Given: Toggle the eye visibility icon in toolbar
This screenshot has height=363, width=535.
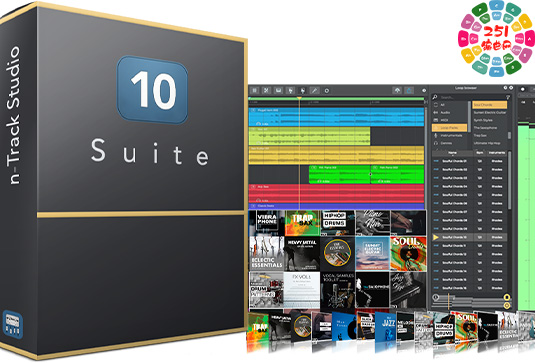Looking at the screenshot, I should [x=424, y=91].
